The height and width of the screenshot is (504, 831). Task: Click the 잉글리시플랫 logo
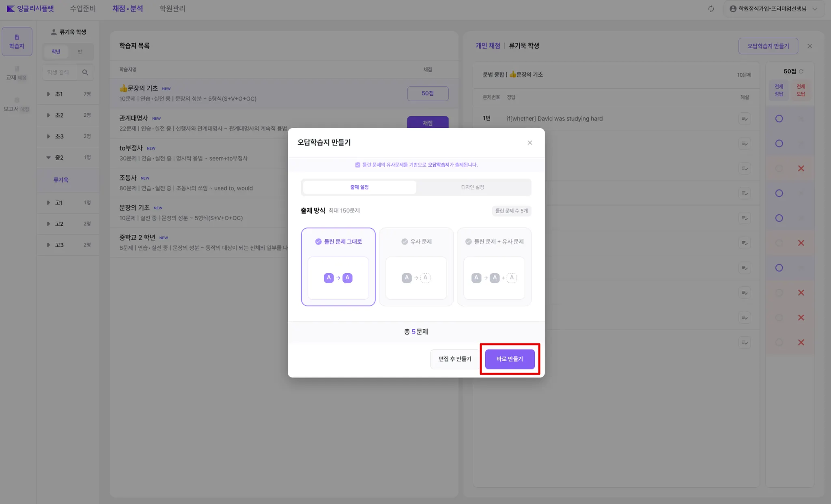[30, 9]
